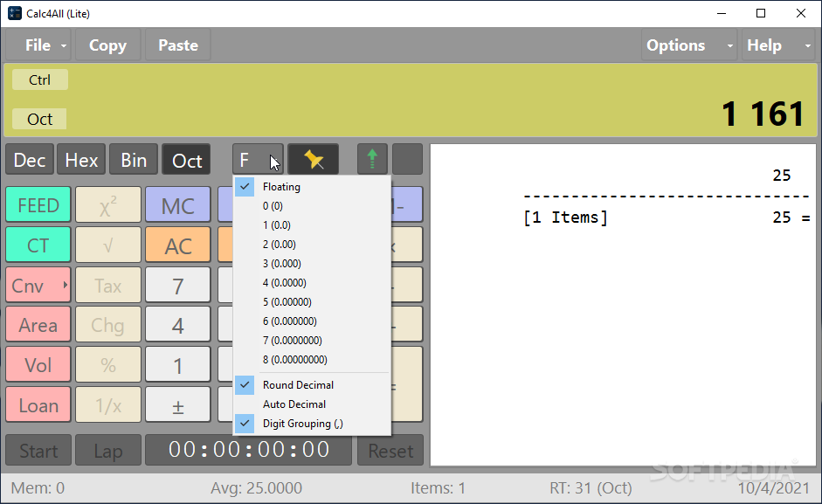The image size is (822, 504).
Task: Start the stopwatch timer
Action: tap(38, 450)
